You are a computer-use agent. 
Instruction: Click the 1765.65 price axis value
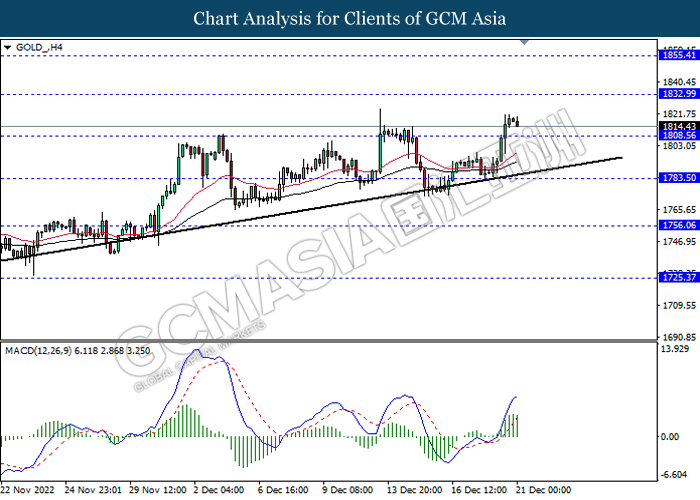pyautogui.click(x=679, y=210)
